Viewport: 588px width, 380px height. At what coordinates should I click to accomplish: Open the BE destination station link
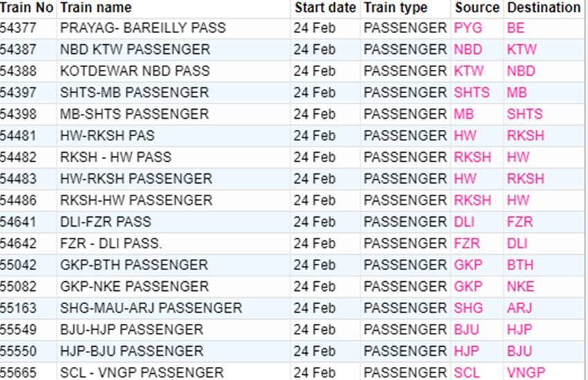coord(515,28)
